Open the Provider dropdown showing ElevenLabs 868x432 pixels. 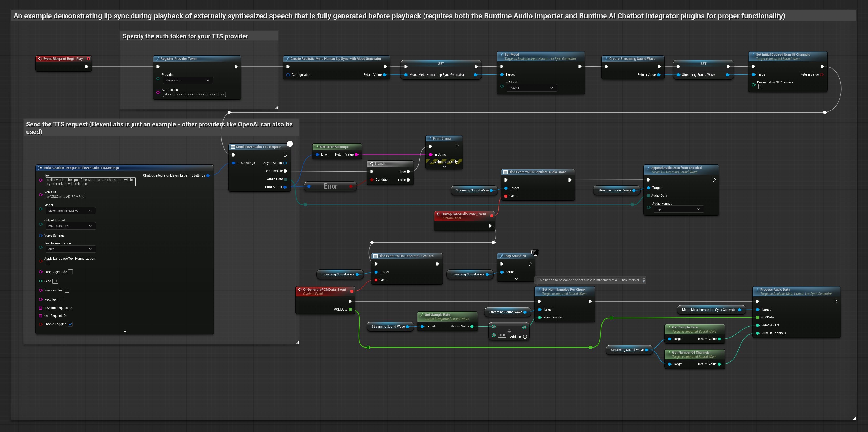[188, 80]
